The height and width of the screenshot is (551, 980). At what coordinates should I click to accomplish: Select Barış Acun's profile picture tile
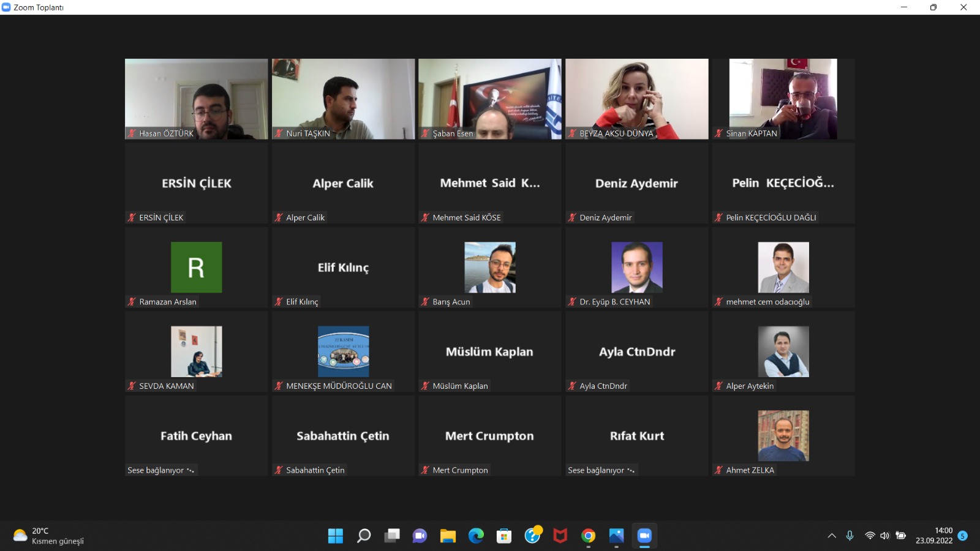tap(490, 268)
